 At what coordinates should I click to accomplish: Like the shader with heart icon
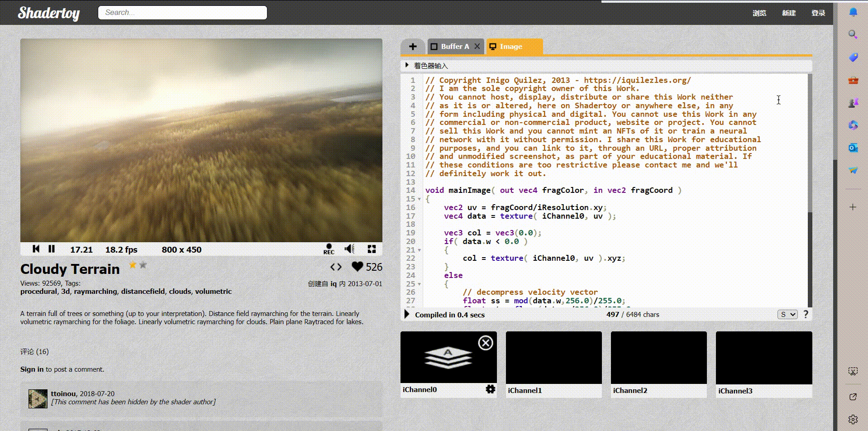coord(358,267)
